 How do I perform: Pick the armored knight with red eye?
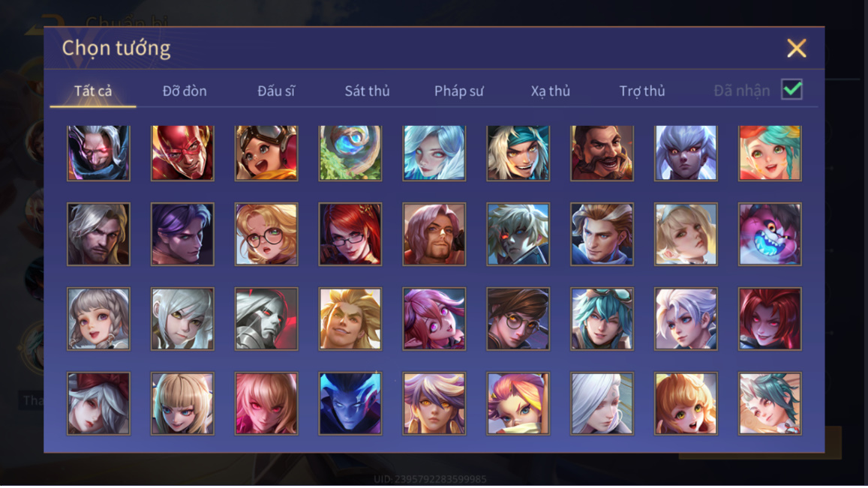pos(266,319)
